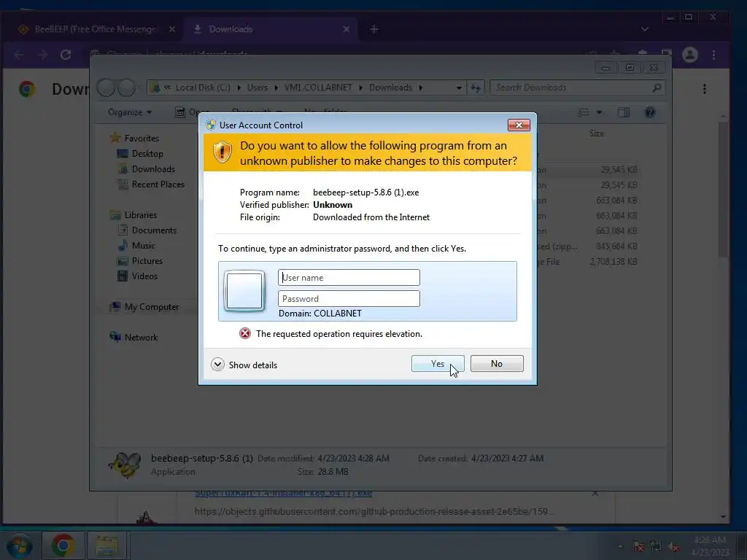
Task: Click the Search Downloads box
Action: [x=570, y=87]
